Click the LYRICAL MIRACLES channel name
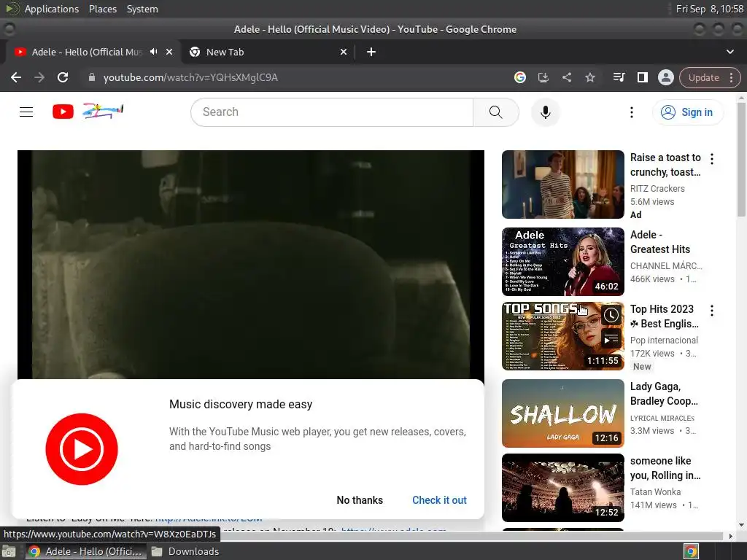 [662, 418]
